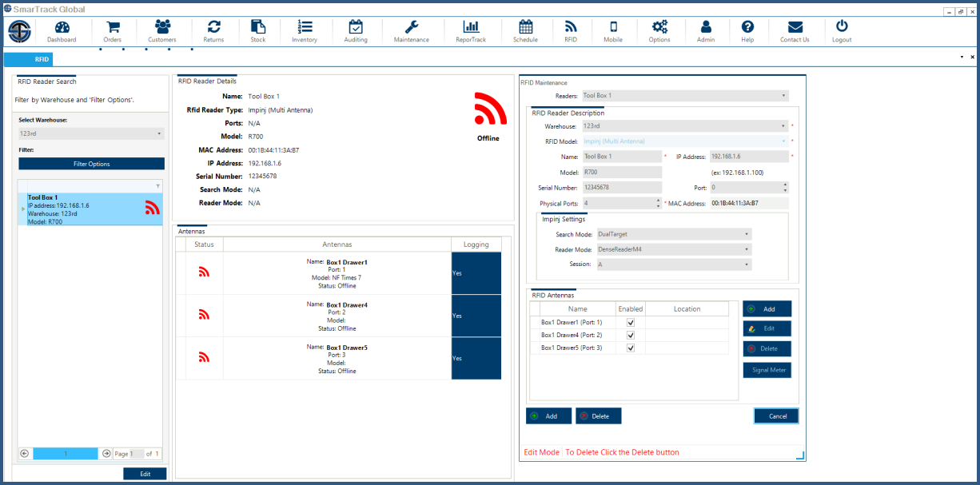Click the status icon for Box1 Drawer4
The width and height of the screenshot is (980, 485).
click(x=204, y=315)
